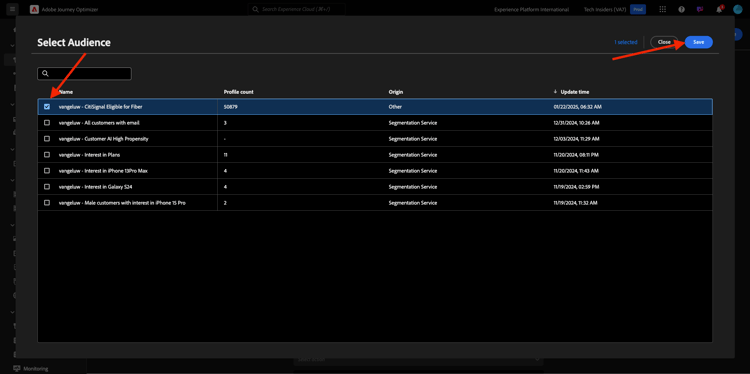Click profile count 3 for All customers

[225, 123]
